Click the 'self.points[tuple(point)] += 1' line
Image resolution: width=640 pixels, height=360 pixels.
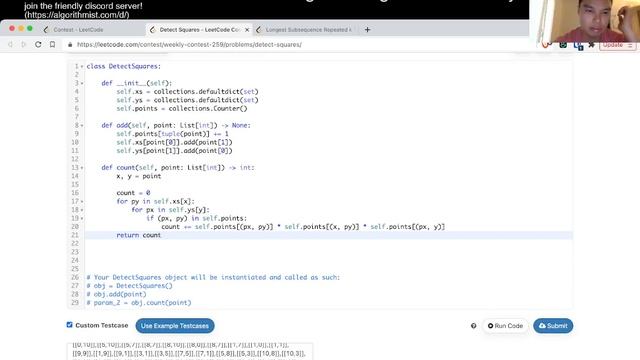pos(172,134)
